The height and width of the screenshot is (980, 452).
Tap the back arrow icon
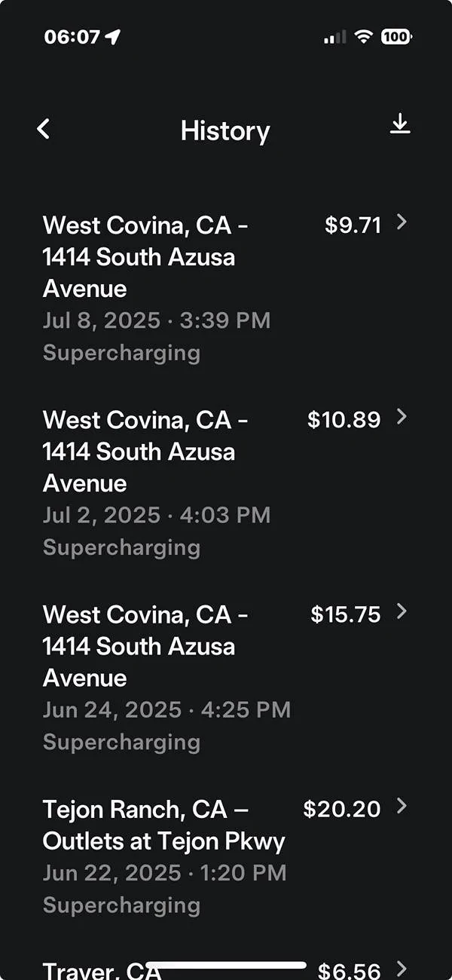coord(44,130)
